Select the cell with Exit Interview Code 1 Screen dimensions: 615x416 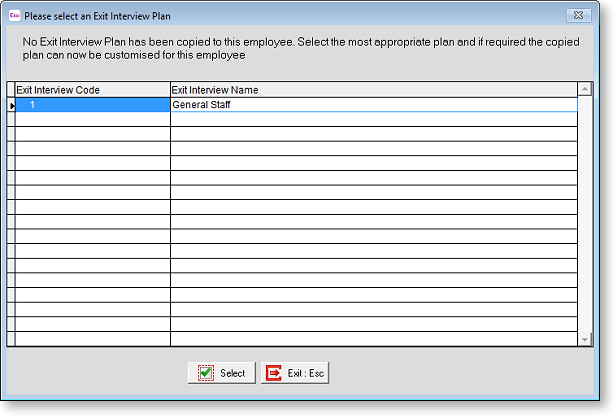pos(92,104)
